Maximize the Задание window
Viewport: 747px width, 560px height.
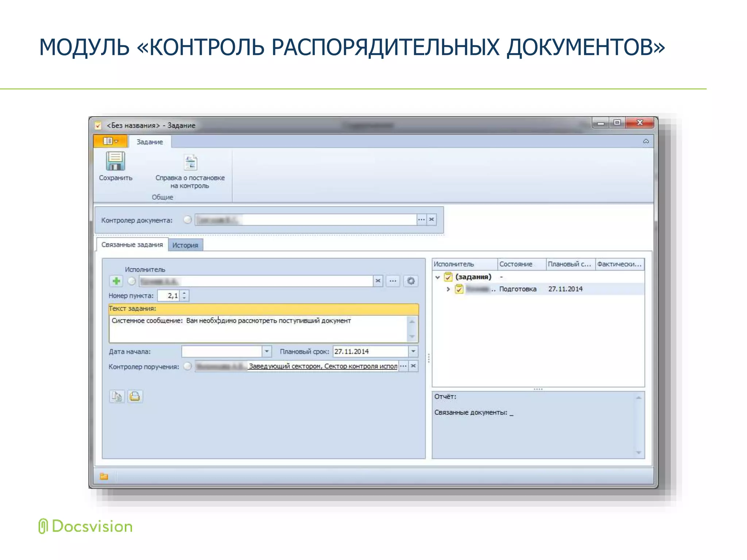tap(617, 123)
